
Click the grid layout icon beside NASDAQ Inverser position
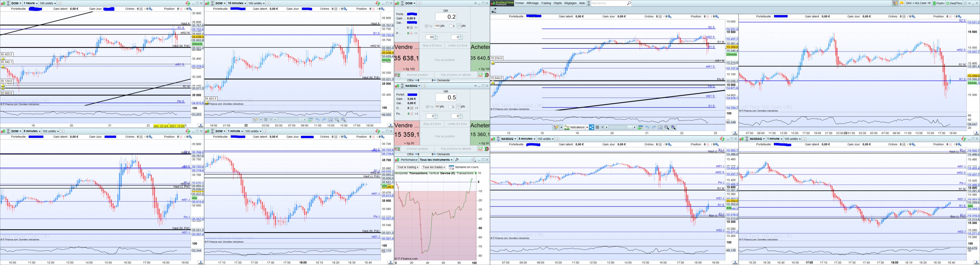[x=398, y=149]
